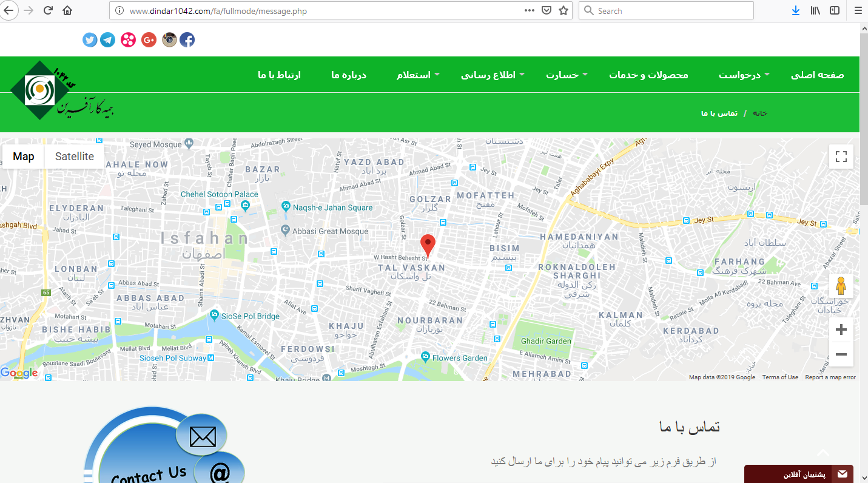This screenshot has width=868, height=483.
Task: Open محصولات و خدمات menu item
Action: tap(649, 75)
